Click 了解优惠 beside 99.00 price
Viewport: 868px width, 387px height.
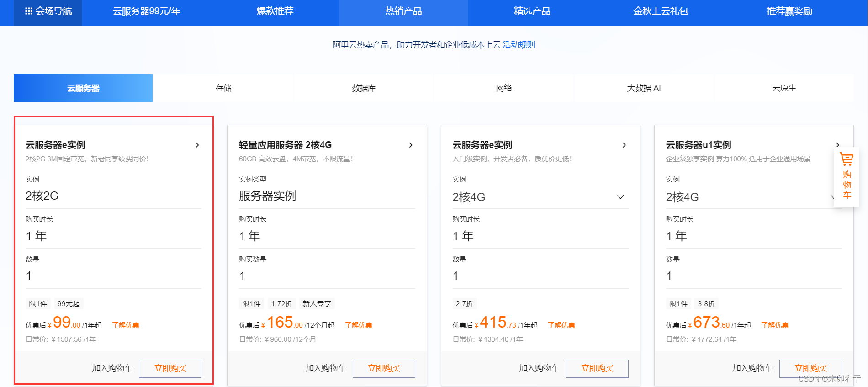pyautogui.click(x=126, y=325)
